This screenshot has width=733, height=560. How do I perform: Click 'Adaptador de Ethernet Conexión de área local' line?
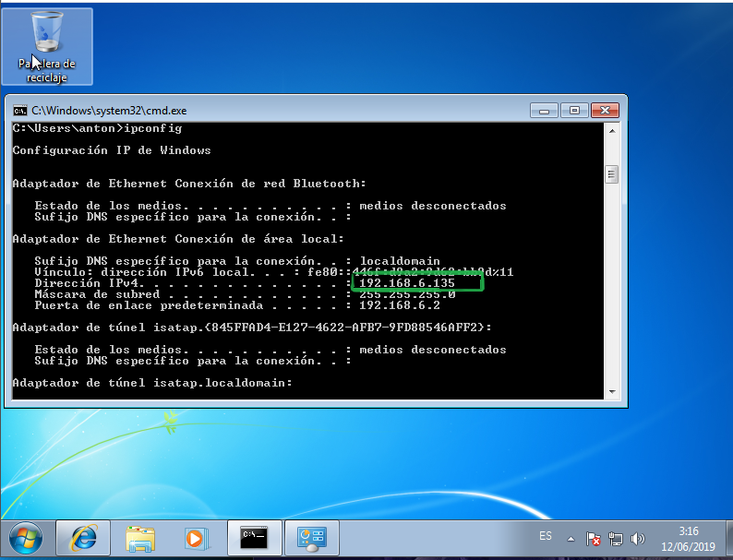(x=178, y=239)
